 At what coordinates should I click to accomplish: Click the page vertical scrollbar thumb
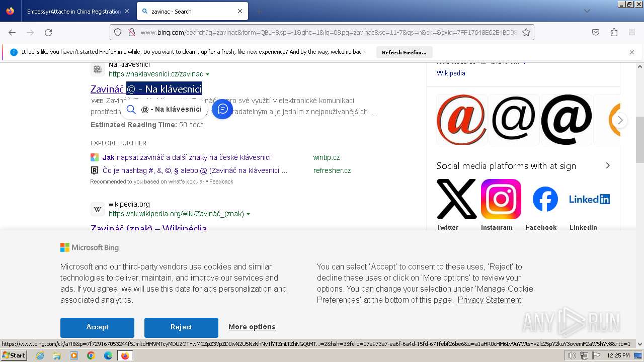640,140
